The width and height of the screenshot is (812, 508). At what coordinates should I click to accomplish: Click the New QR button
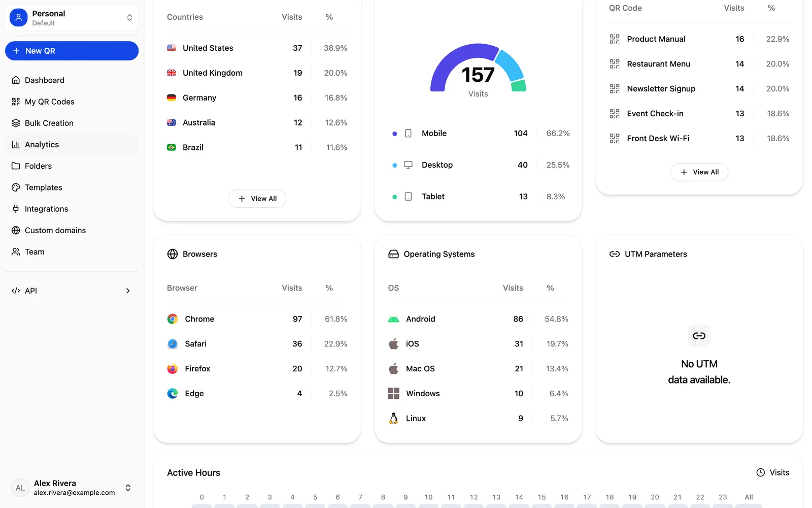pos(72,51)
